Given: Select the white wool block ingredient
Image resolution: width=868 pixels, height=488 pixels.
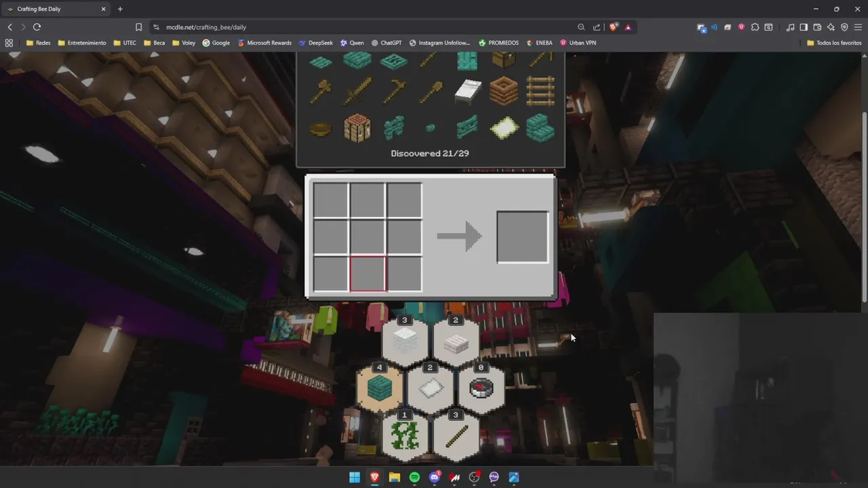Looking at the screenshot, I should pos(405,342).
